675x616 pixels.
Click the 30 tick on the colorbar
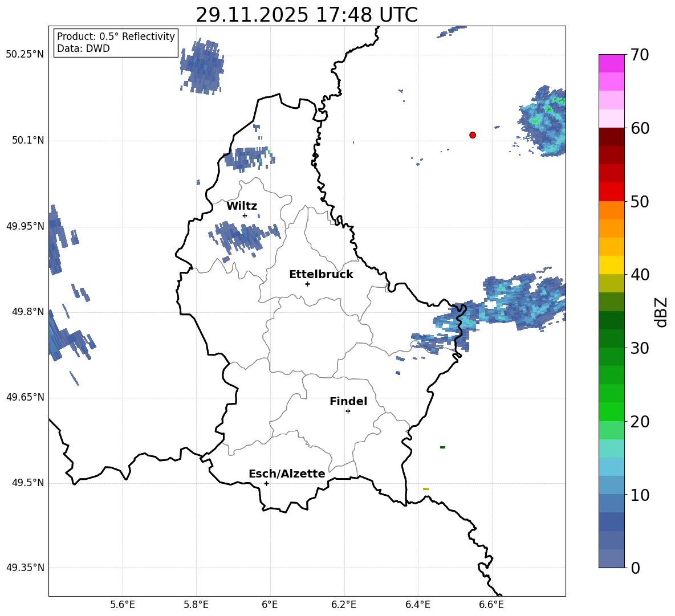(x=640, y=348)
